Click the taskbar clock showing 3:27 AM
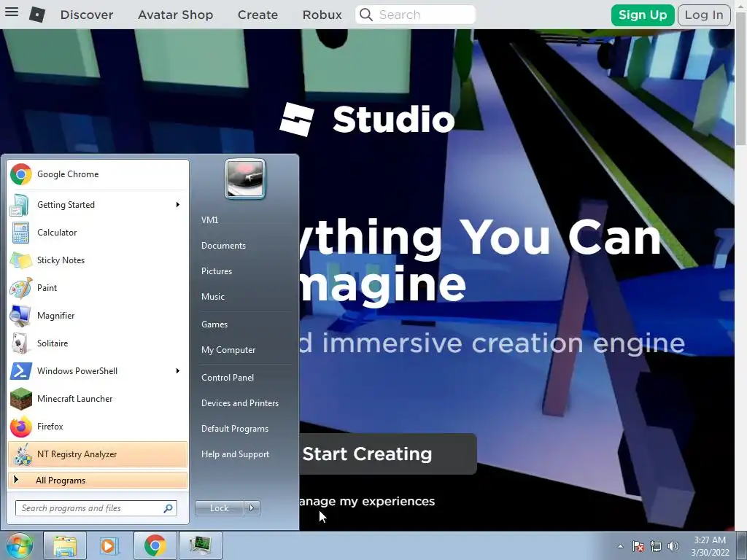747x560 pixels. coord(710,546)
